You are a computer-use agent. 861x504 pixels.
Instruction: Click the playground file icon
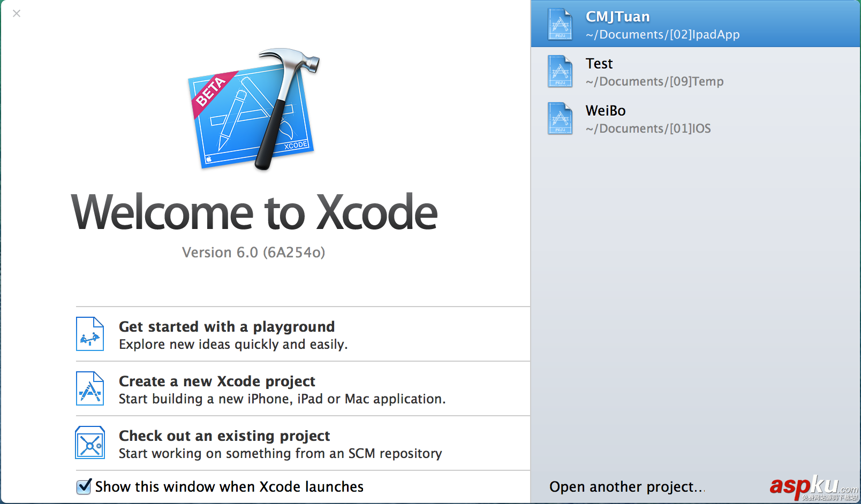pos(89,334)
